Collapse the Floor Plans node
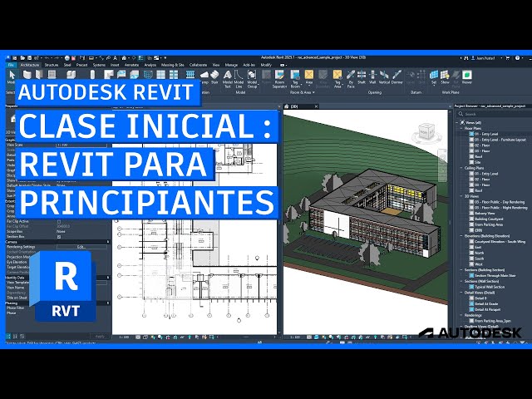The image size is (532, 399). tap(461, 128)
